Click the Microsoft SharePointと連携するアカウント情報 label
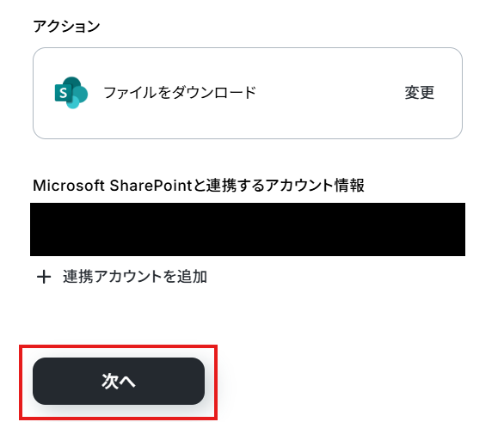Screen dimensions: 504x422 199,186
